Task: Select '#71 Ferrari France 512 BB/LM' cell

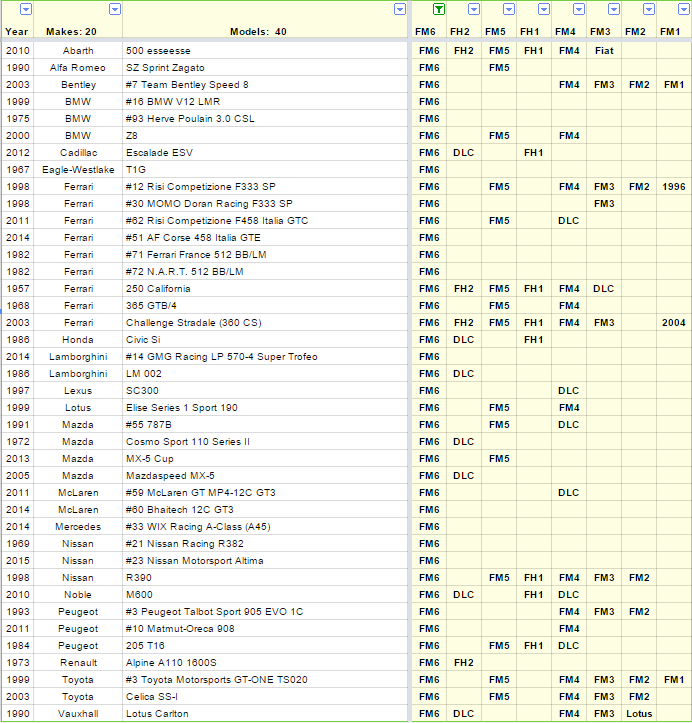Action: point(265,255)
